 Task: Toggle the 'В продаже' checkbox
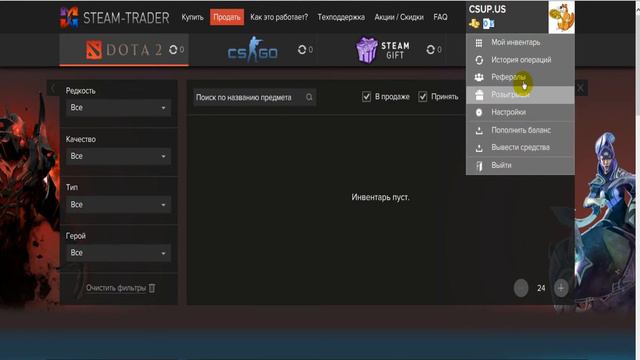[366, 97]
